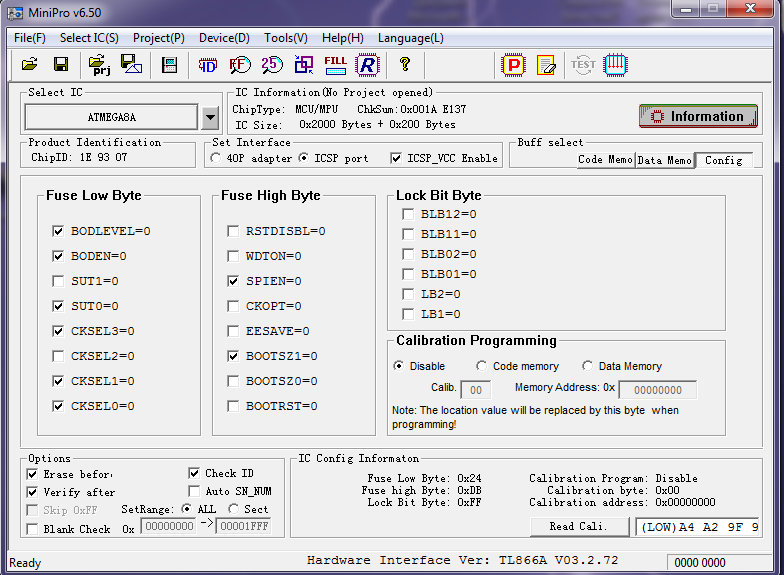Click the FILL buffer toolbar icon
Image resolution: width=784 pixels, height=575 pixels.
click(x=336, y=65)
